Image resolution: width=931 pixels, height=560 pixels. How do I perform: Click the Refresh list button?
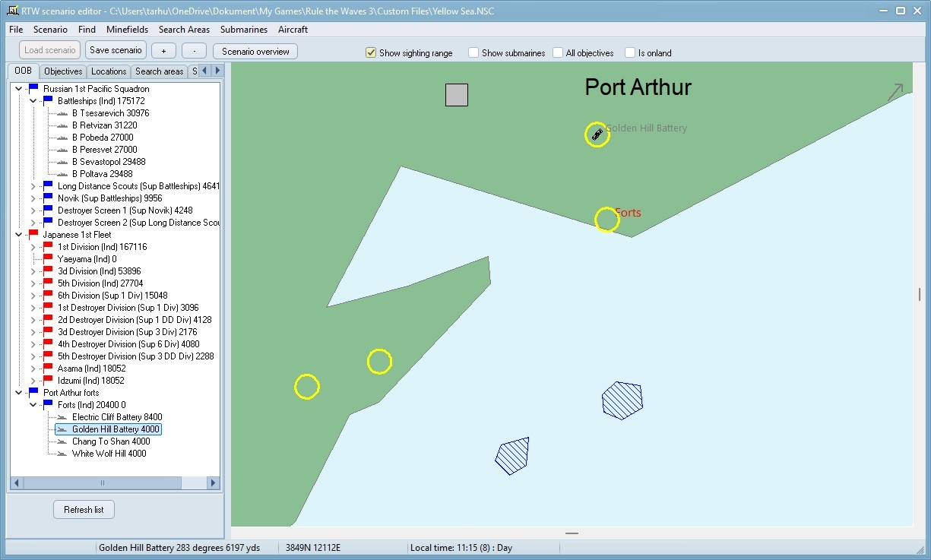click(x=84, y=510)
